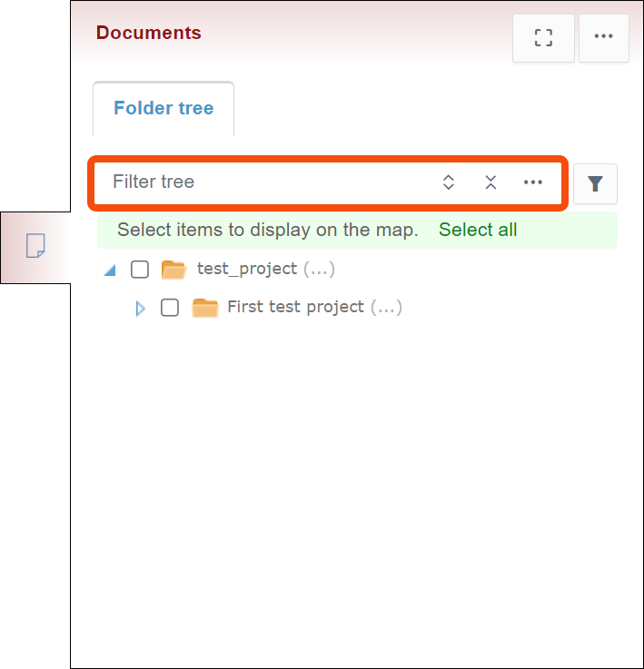Collapse the test_project tree node

pos(110,270)
